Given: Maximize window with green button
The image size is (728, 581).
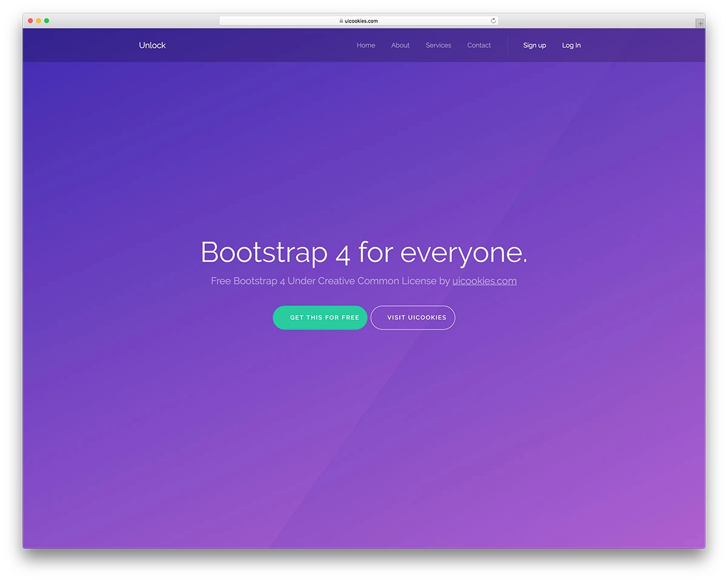Looking at the screenshot, I should 47,21.
